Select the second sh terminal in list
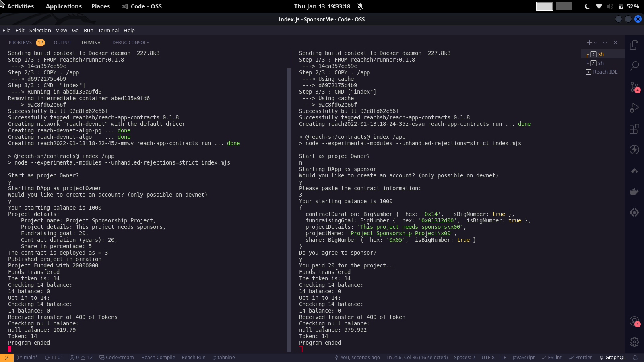This screenshot has width=644, height=362. (x=603, y=63)
